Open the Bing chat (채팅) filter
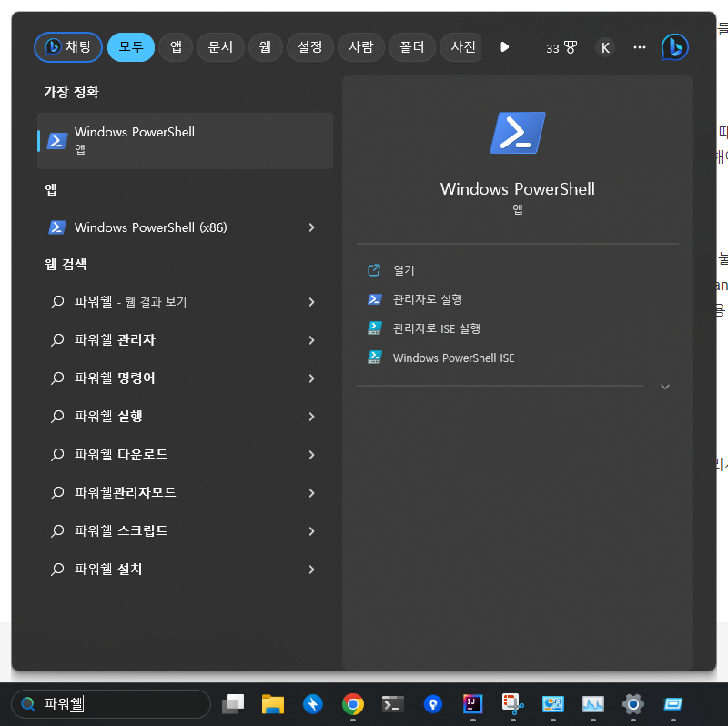The width and height of the screenshot is (728, 726). (x=68, y=47)
